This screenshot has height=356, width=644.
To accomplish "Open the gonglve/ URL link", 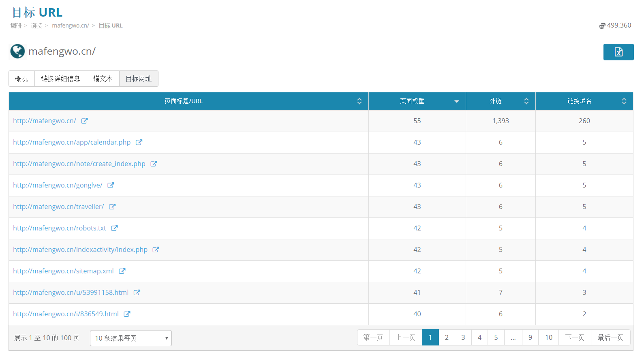I will click(58, 185).
